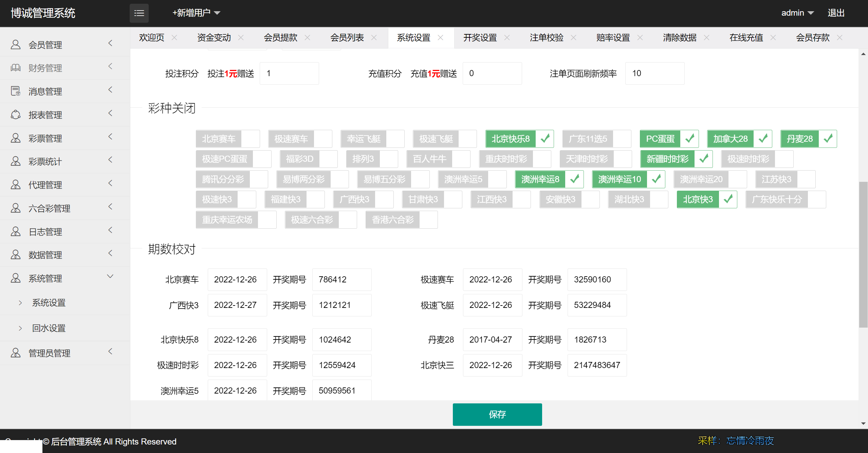The width and height of the screenshot is (868, 453).
Task: Click the 财务管理 book icon
Action: point(16,68)
